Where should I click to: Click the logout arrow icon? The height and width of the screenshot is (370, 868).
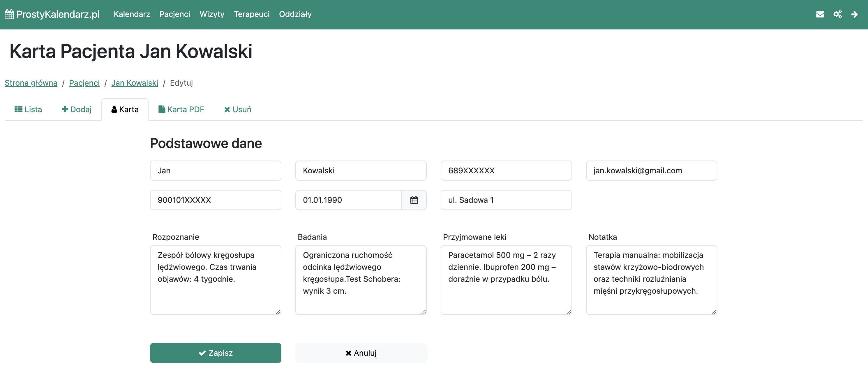(854, 14)
